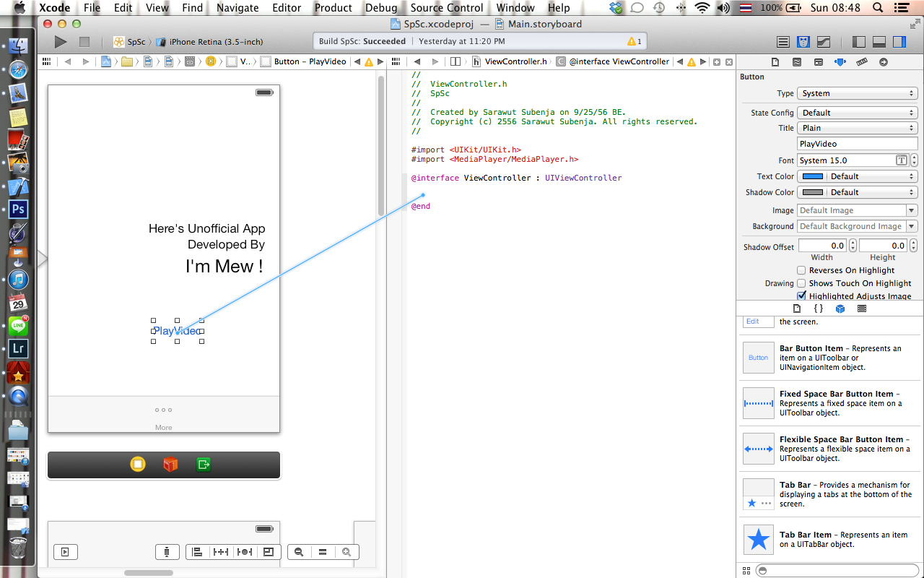Show the File Template library
Screen dimensions: 924x578
click(x=797, y=309)
